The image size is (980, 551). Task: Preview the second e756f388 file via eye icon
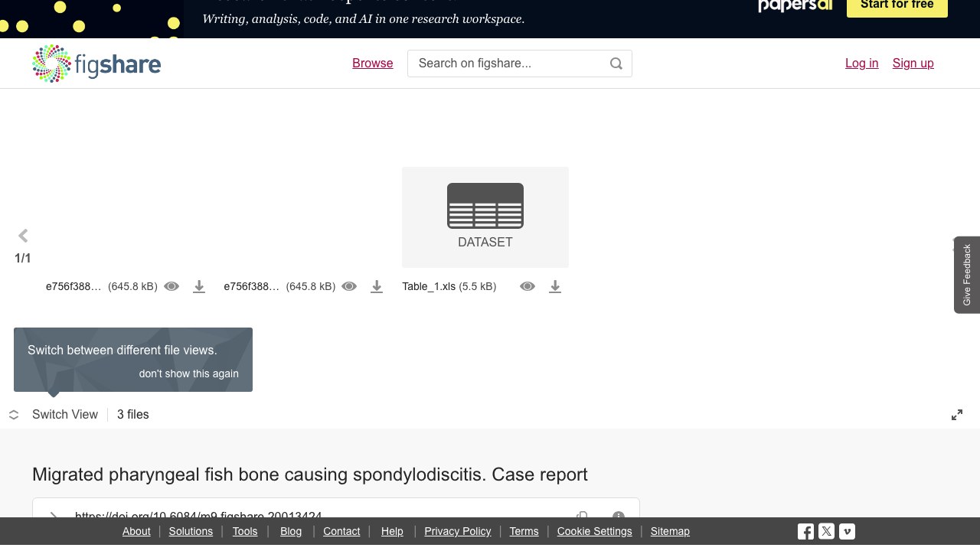point(349,286)
